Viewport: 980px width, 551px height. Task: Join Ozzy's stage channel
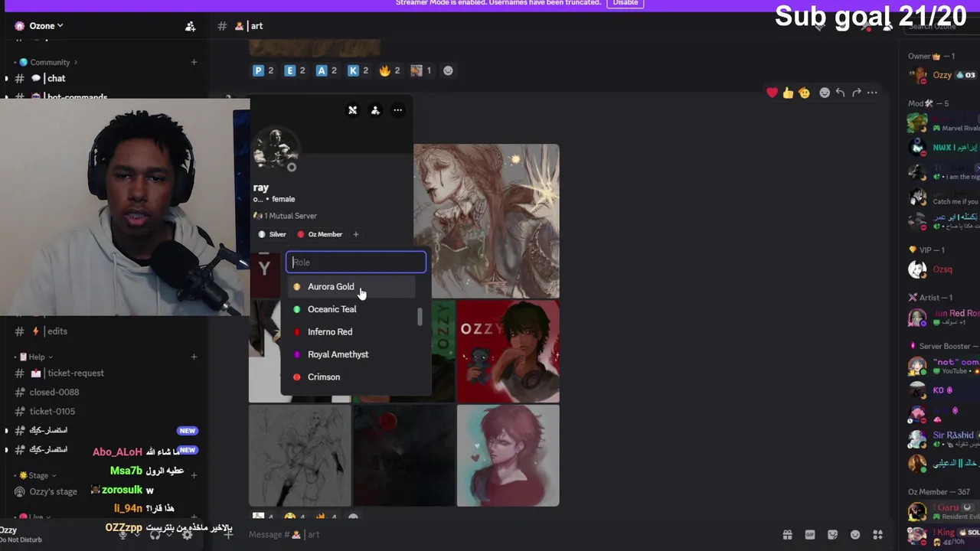pos(53,491)
